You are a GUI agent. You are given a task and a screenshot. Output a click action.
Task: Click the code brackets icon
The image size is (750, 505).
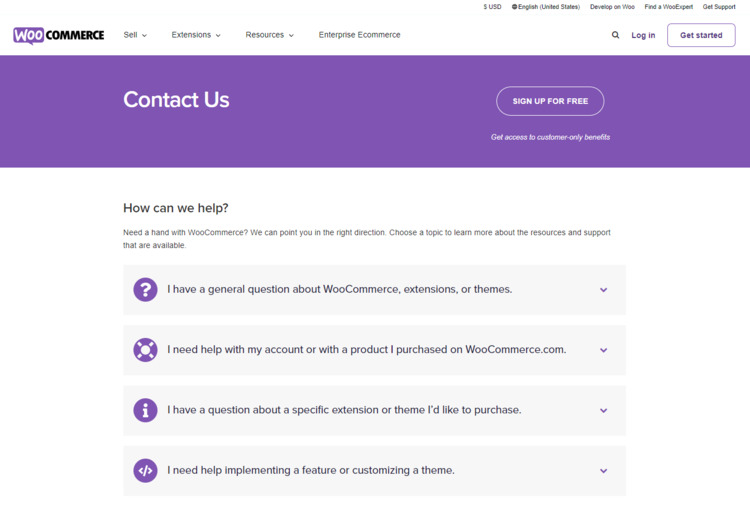(x=145, y=470)
